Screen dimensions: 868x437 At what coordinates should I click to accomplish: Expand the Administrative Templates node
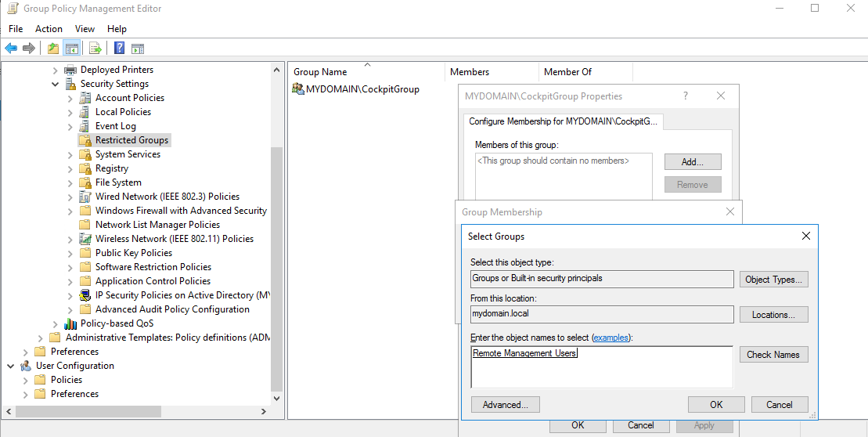[x=41, y=338]
